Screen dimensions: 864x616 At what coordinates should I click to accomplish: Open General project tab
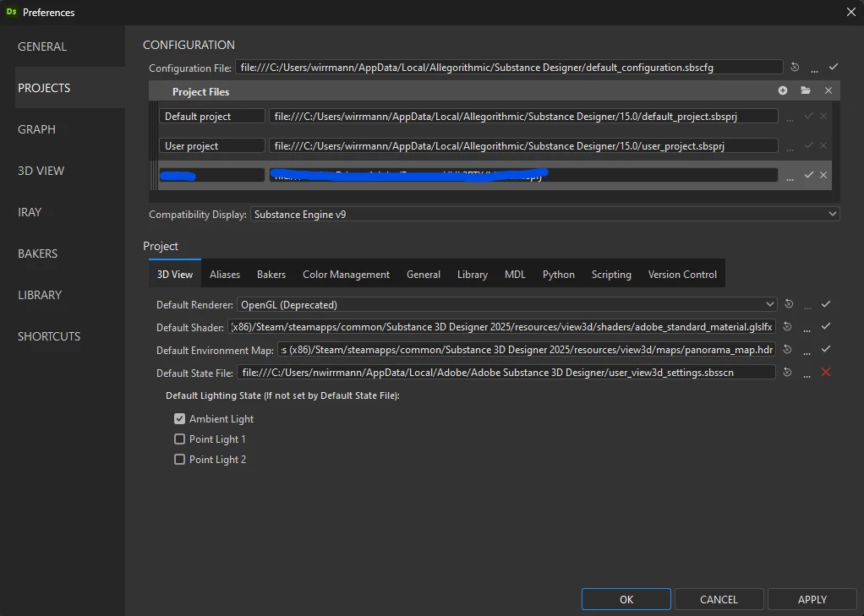click(x=424, y=274)
